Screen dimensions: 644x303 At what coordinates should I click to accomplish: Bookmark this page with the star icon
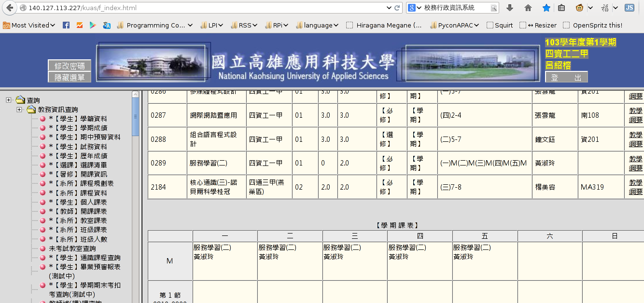pyautogui.click(x=546, y=8)
